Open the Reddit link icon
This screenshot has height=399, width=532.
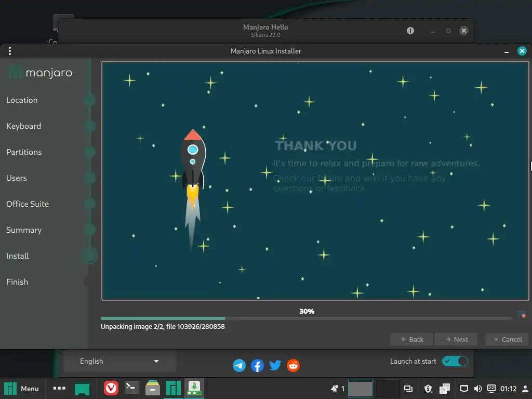click(x=293, y=365)
